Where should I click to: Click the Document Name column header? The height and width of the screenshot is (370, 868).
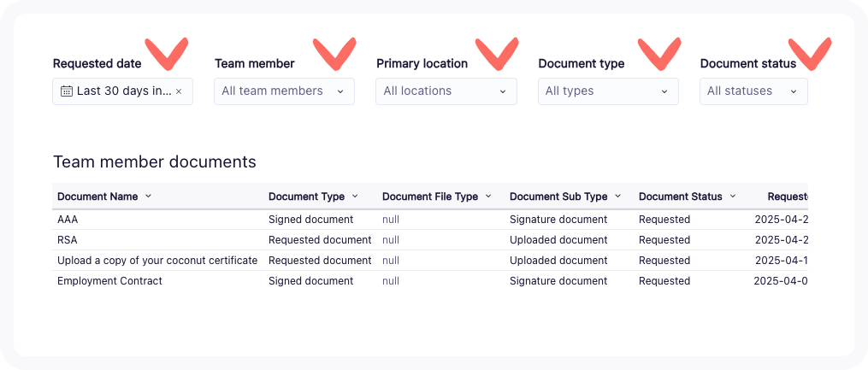pyautogui.click(x=97, y=197)
